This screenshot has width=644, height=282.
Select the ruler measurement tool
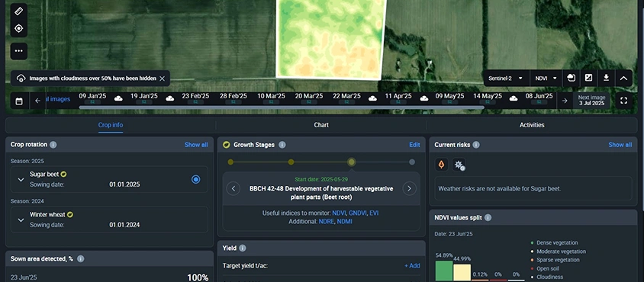[18, 11]
